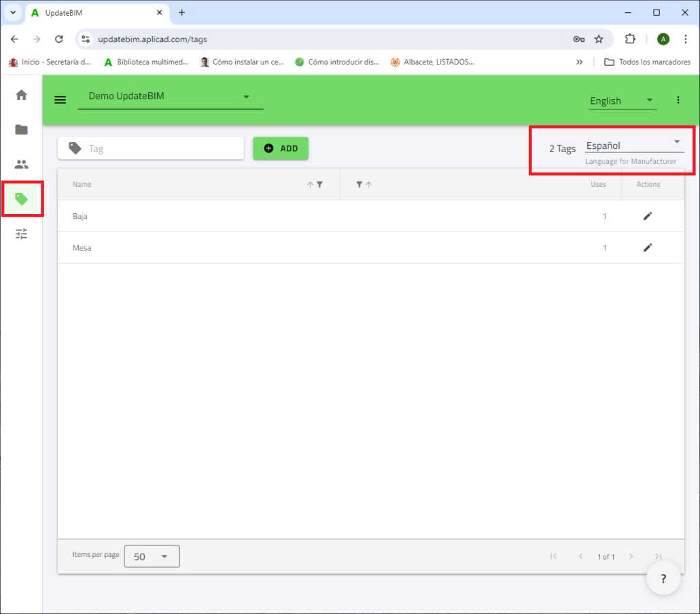Close the UpdateBIM browser tab
The height and width of the screenshot is (614, 700).
click(x=160, y=13)
